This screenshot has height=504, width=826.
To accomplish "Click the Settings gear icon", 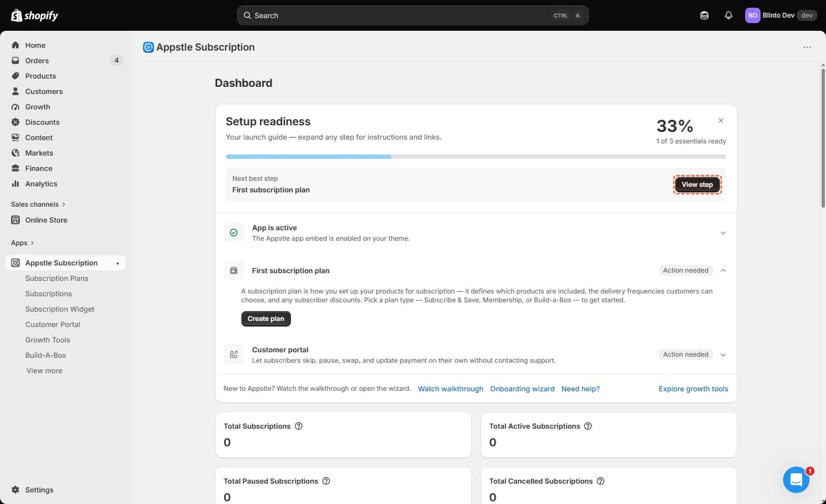I will (15, 490).
